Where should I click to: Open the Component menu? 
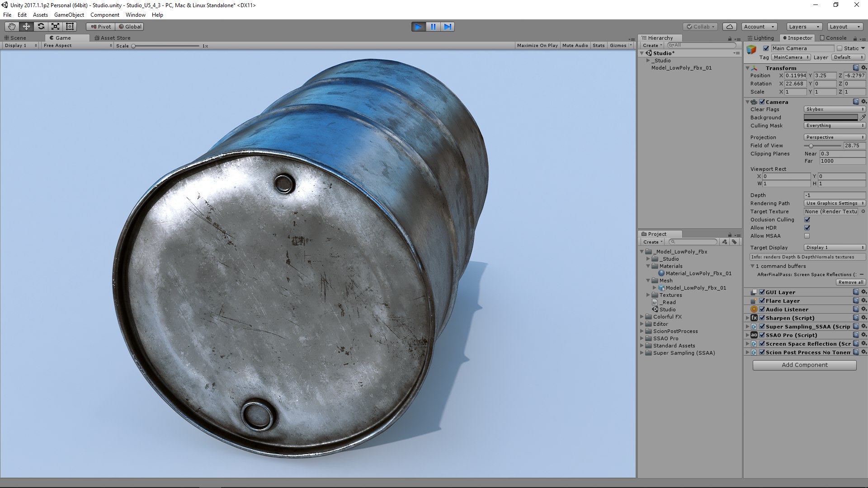click(x=105, y=15)
